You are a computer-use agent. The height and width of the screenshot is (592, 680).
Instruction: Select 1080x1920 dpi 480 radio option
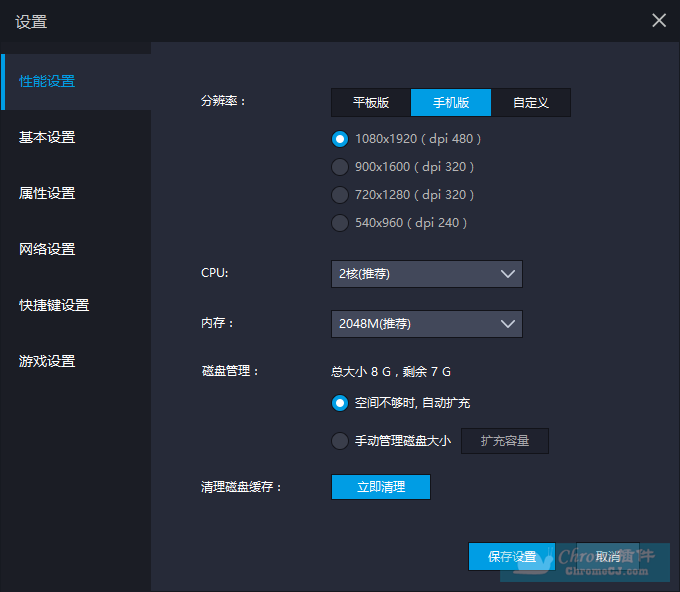pyautogui.click(x=340, y=139)
